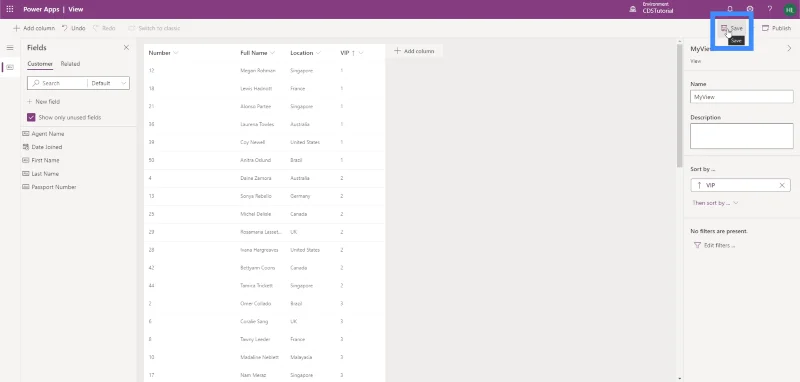Close the Fields panel
Screen dimensions: 800x382
126,47
